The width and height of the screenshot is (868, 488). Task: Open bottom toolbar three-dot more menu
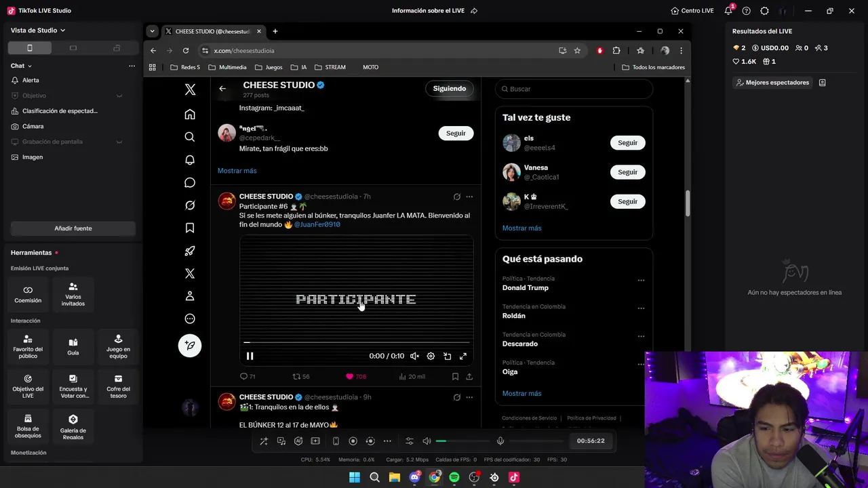pyautogui.click(x=387, y=441)
